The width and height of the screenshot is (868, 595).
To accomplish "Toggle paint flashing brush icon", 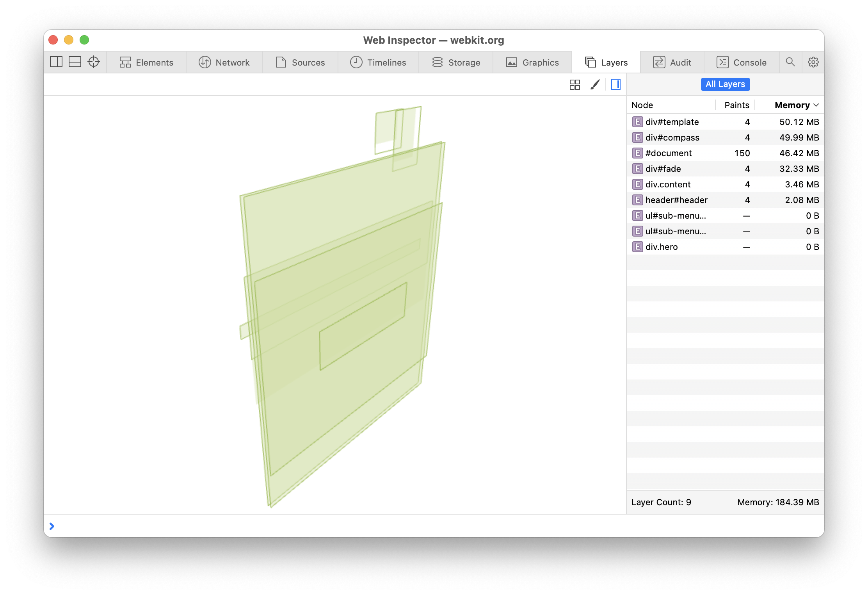I will (x=595, y=85).
